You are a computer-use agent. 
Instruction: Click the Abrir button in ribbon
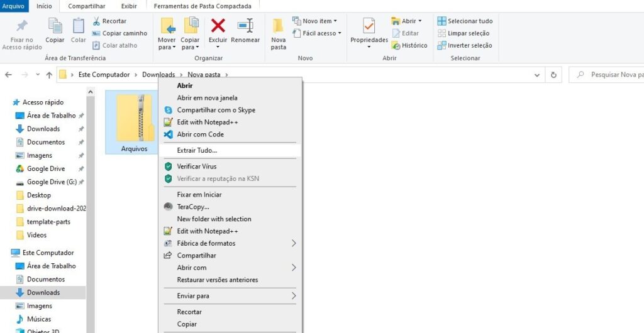pos(407,21)
